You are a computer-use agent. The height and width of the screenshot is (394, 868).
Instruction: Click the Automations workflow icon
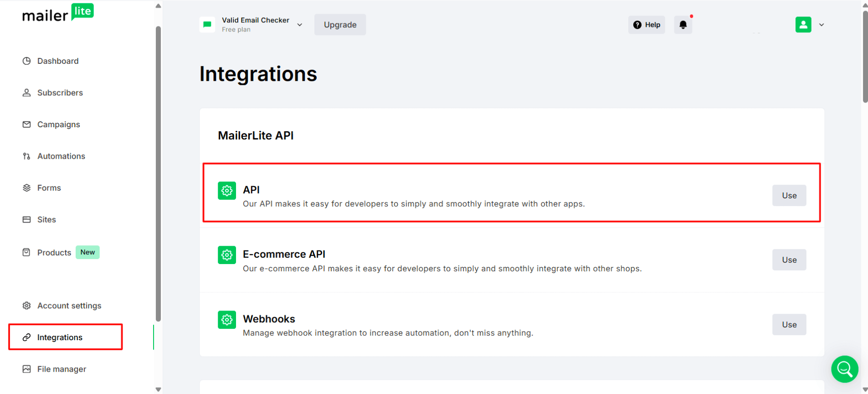[26, 156]
